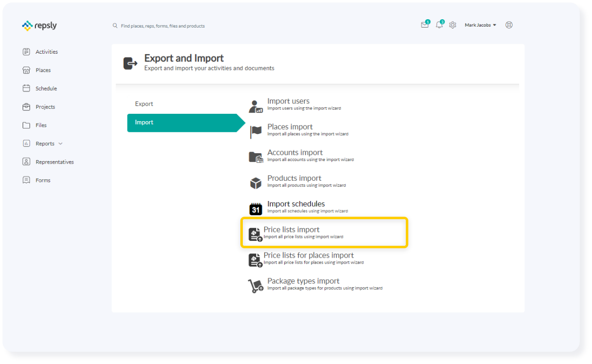Switch to the Export tab
592x364 pixels.
(x=144, y=104)
